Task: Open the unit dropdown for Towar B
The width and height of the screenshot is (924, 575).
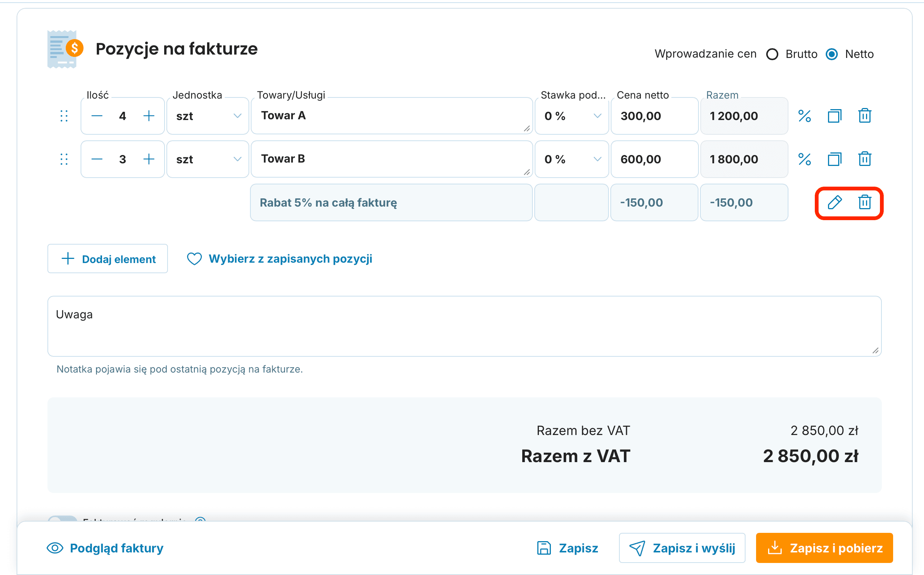Action: pyautogui.click(x=208, y=159)
